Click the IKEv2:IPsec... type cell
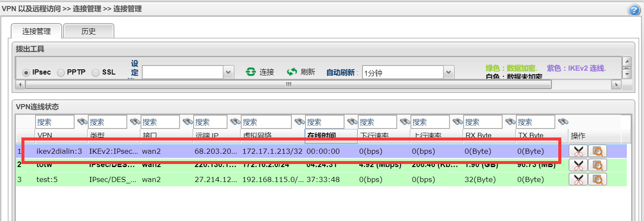644x221 pixels. pyautogui.click(x=114, y=151)
